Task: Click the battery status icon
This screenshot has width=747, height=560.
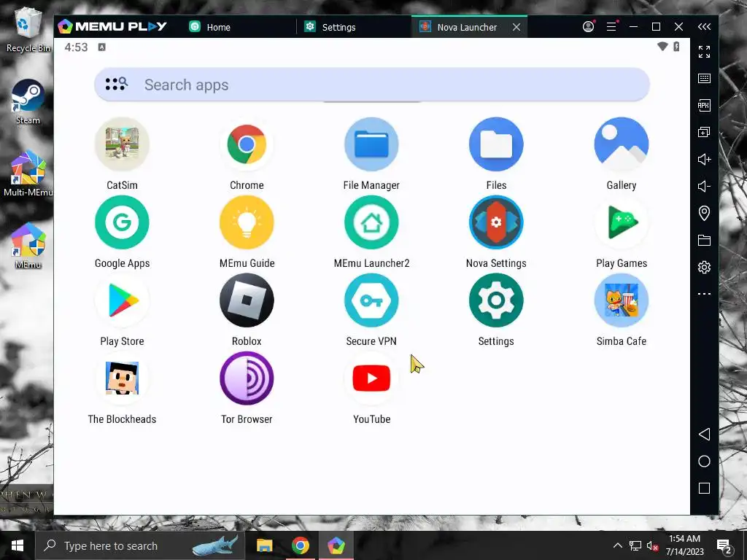Action: pyautogui.click(x=676, y=47)
